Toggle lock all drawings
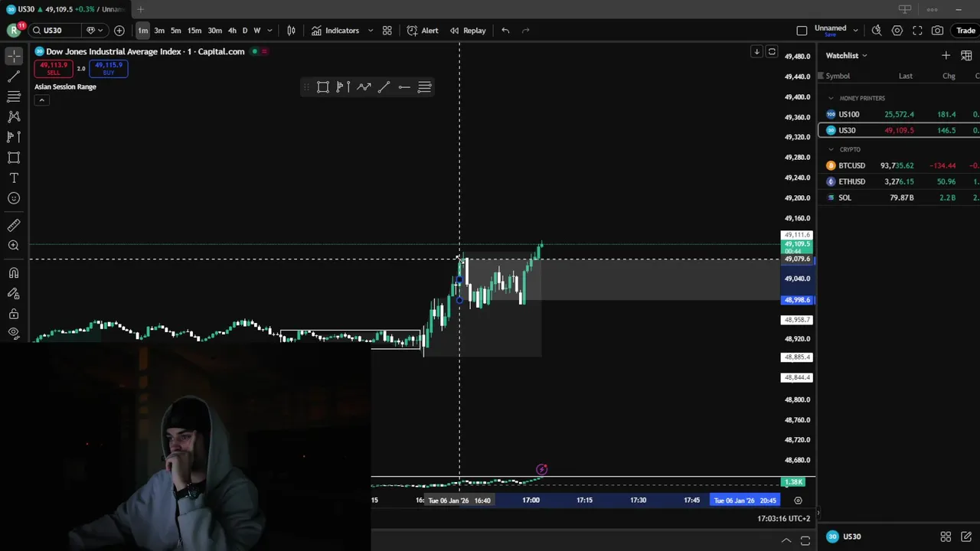 (x=14, y=314)
